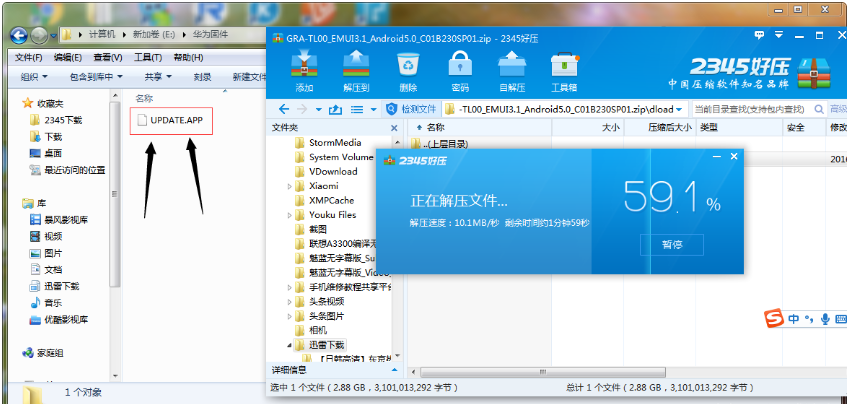Open the 密码 (Password) lock icon
The image size is (850, 404).
[460, 70]
